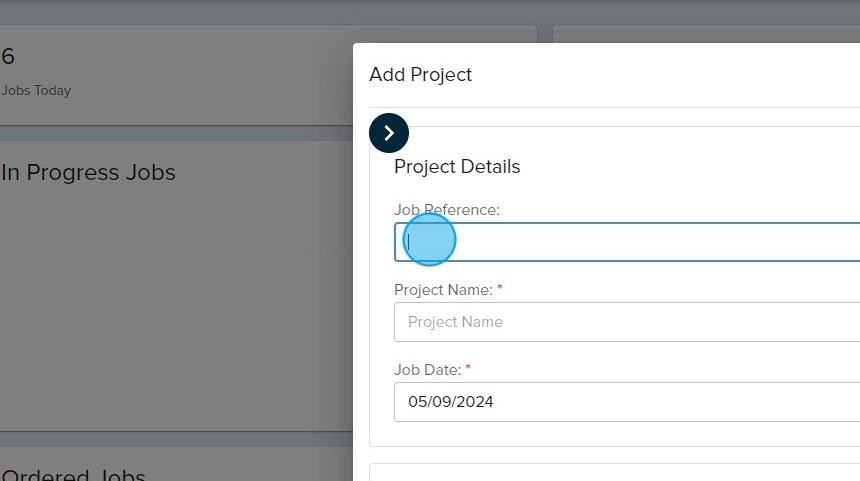Click red asterisk beside Job Date

pos(468,370)
